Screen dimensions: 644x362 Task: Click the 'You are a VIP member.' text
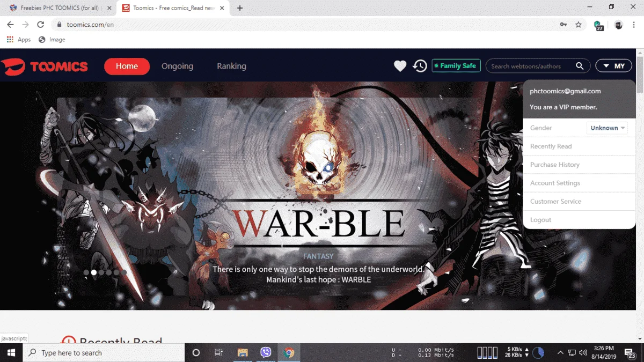pyautogui.click(x=563, y=107)
